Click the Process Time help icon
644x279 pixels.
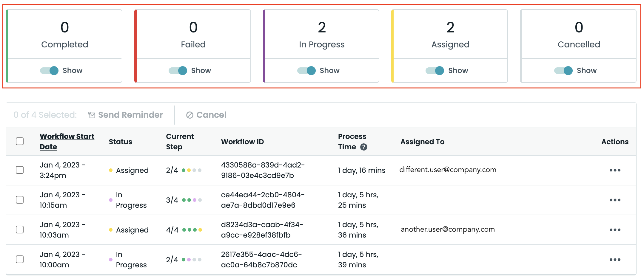[364, 147]
